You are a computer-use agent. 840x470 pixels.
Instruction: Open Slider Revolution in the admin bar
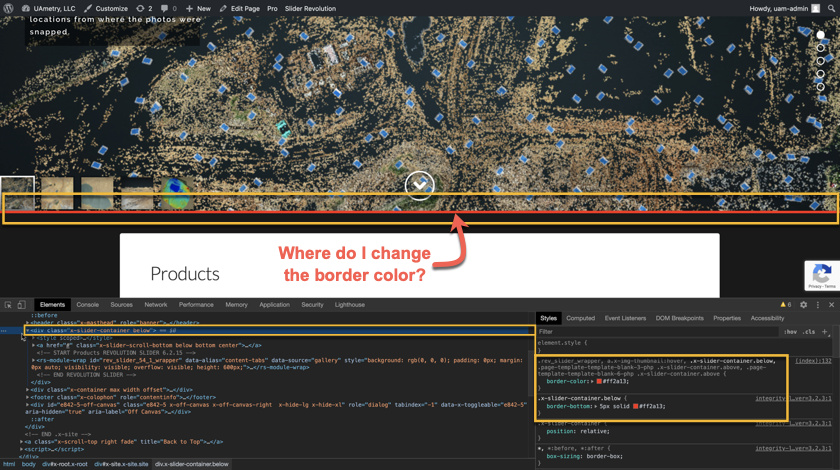click(x=310, y=9)
